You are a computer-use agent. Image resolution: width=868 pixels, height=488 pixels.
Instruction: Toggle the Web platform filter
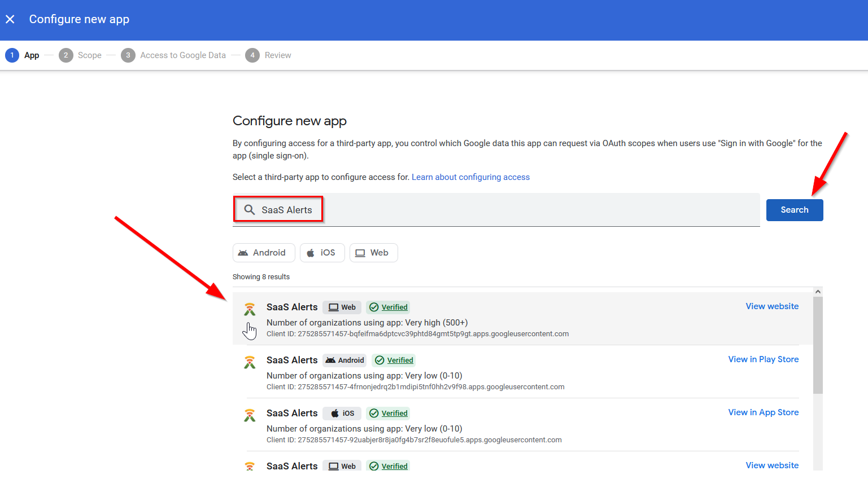373,252
